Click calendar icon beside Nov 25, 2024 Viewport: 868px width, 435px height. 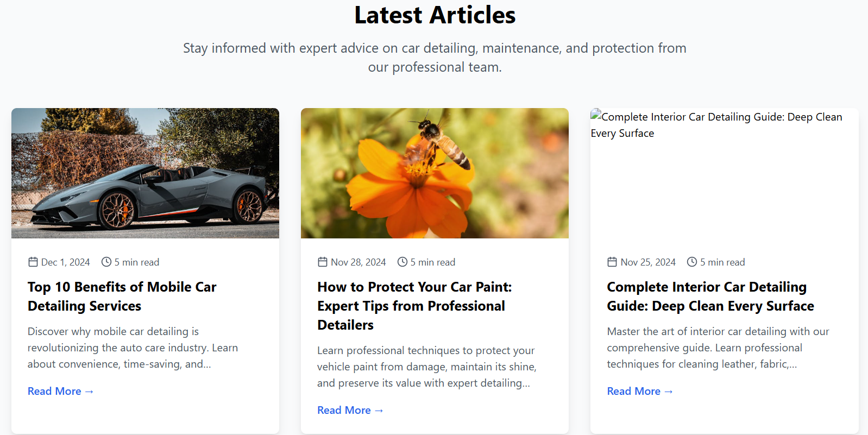612,262
